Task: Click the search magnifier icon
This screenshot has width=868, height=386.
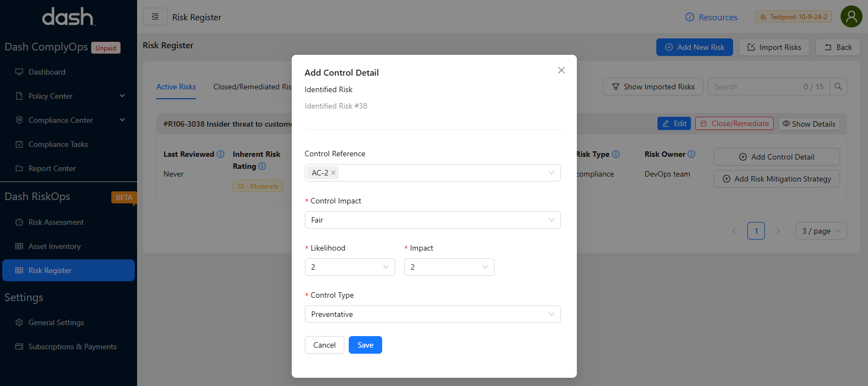Action: tap(838, 87)
